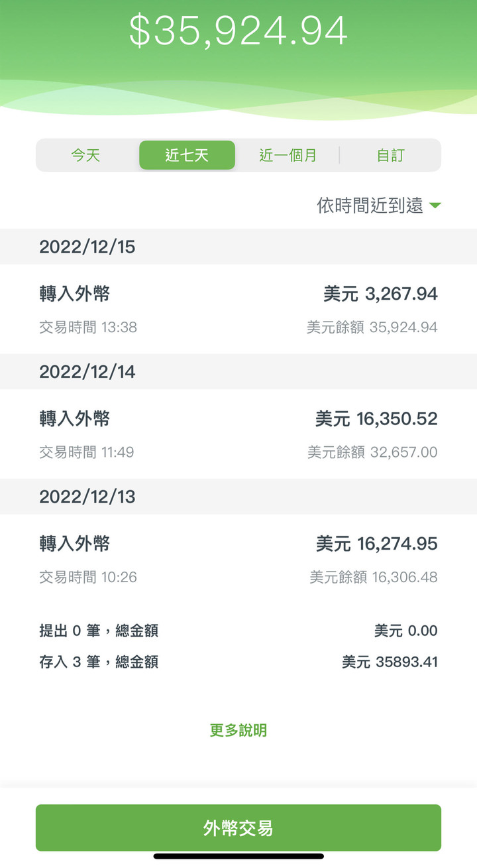Tap the 提出 0 筆 withdrawal summary
The height and width of the screenshot is (868, 477).
tap(99, 631)
